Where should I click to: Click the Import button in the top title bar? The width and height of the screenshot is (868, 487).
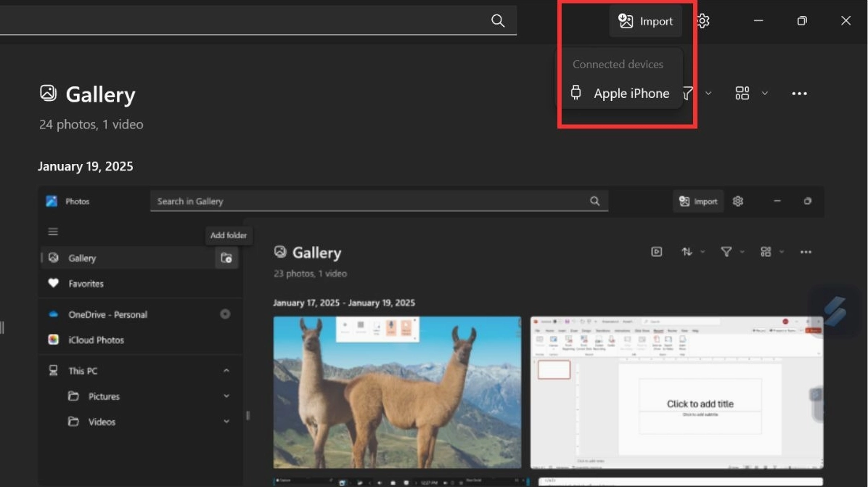click(x=645, y=21)
